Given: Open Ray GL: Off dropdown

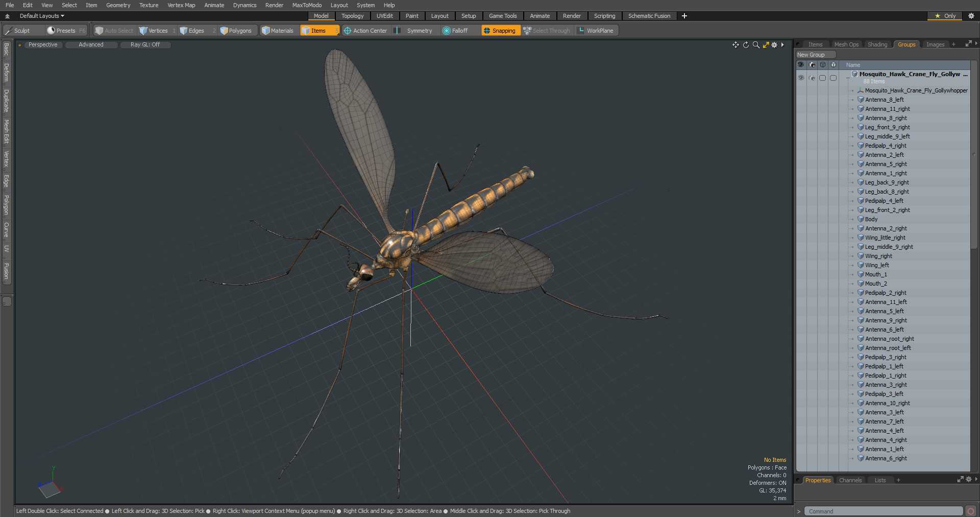Looking at the screenshot, I should click(145, 45).
